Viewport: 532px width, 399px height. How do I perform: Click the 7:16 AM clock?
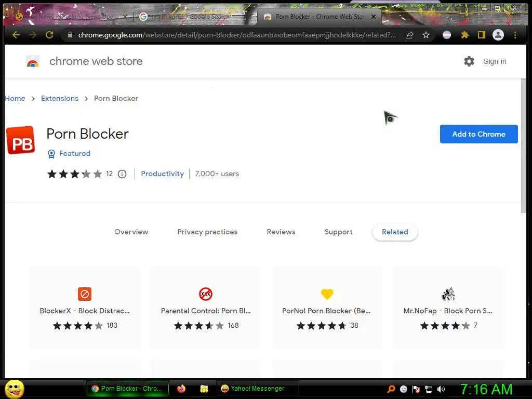[486, 389]
